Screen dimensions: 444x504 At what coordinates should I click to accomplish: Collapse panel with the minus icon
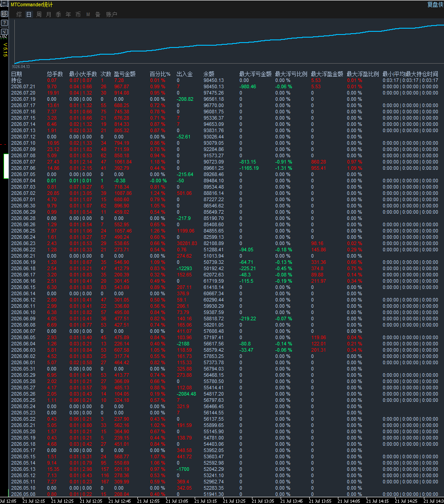coord(4,4)
